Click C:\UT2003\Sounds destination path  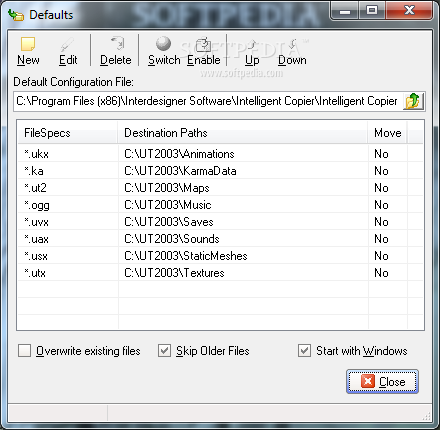click(172, 239)
